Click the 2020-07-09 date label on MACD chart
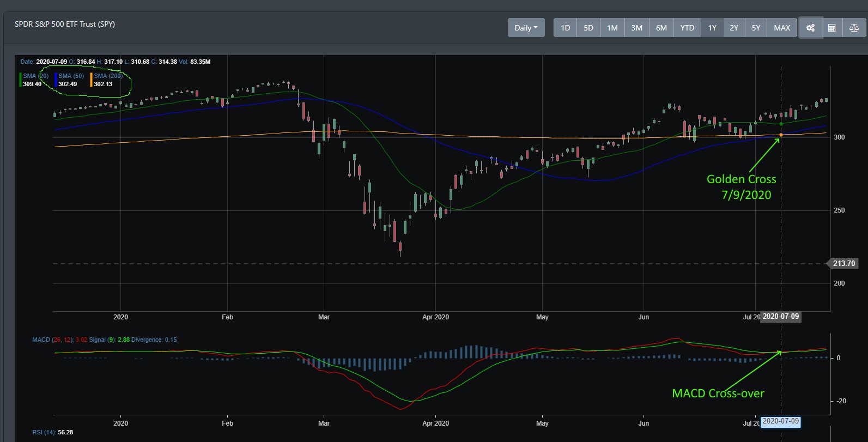This screenshot has width=868, height=442. coord(781,421)
